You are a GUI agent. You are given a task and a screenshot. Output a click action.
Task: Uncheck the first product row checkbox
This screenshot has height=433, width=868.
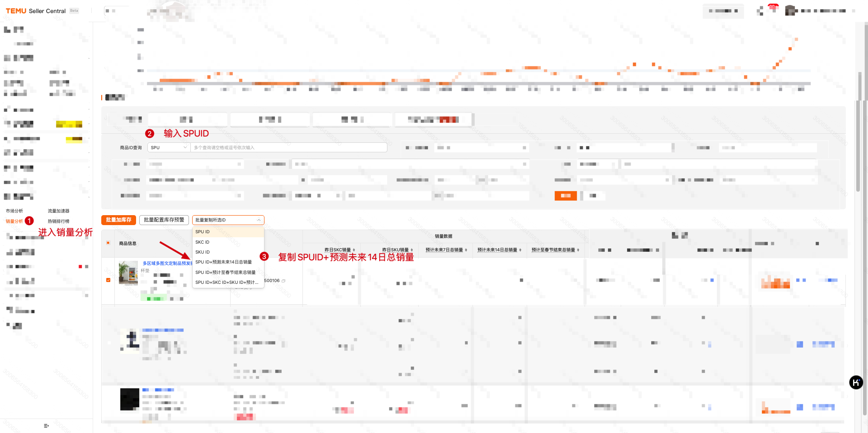[108, 280]
